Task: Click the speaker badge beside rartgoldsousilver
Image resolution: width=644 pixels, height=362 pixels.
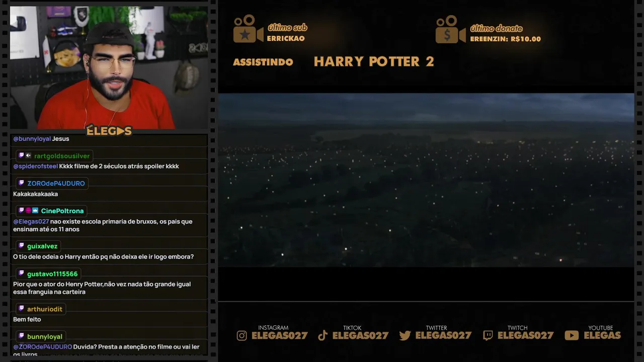Action: point(28,156)
